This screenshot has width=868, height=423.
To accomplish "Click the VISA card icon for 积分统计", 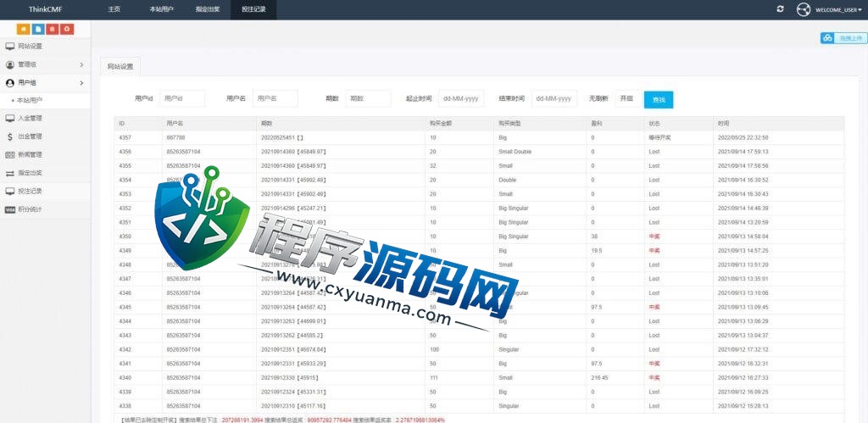I will click(x=10, y=209).
